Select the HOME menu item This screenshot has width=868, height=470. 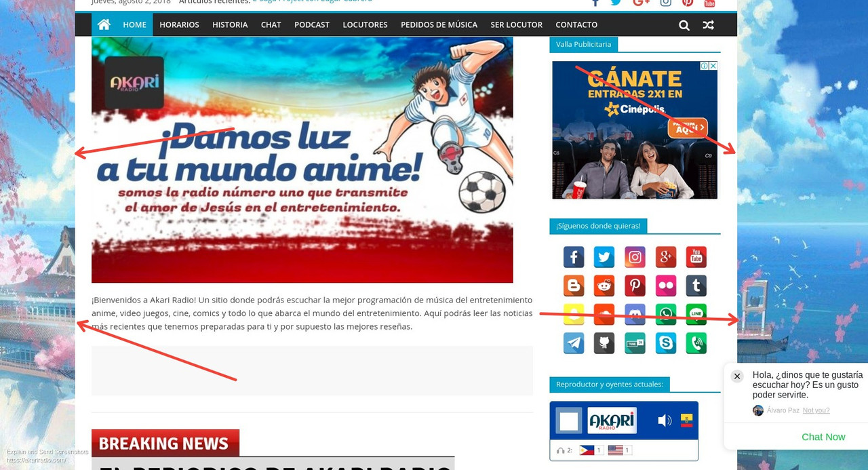[x=134, y=24]
